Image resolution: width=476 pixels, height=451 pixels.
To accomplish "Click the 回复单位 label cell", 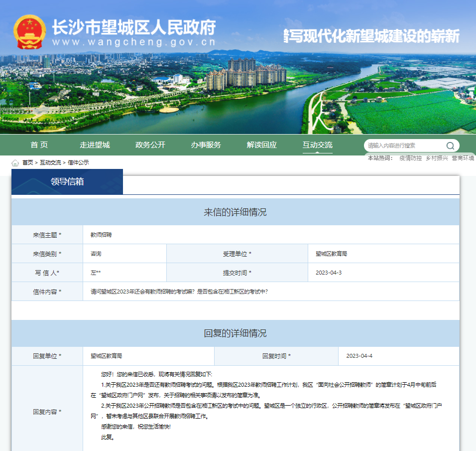I will point(47,356).
